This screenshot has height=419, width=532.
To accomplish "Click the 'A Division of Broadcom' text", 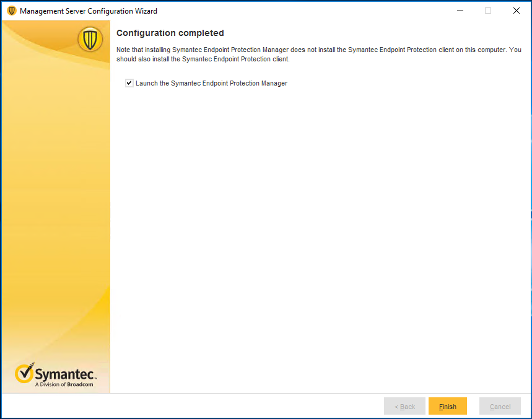I will tap(64, 384).
